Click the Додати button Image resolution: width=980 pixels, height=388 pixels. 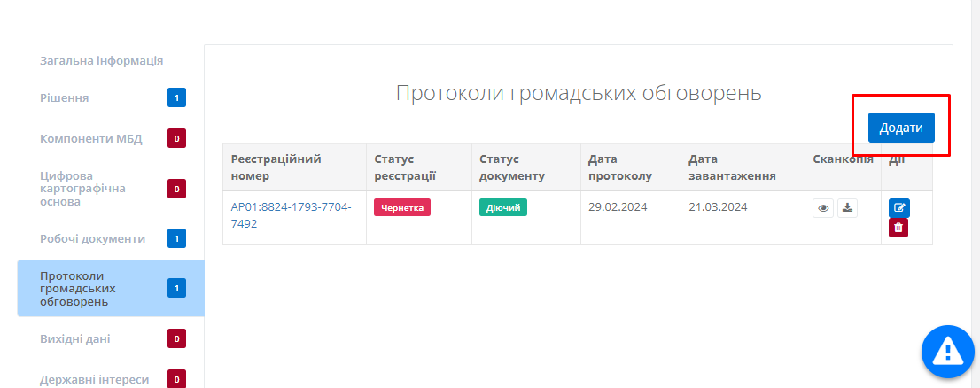tap(901, 128)
